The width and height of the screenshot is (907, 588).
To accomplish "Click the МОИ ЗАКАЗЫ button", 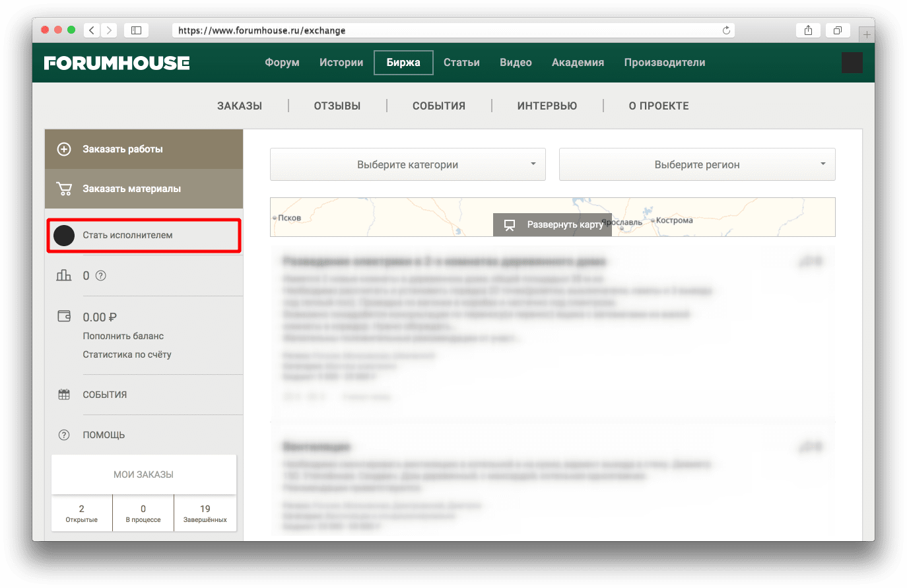I will pyautogui.click(x=144, y=474).
